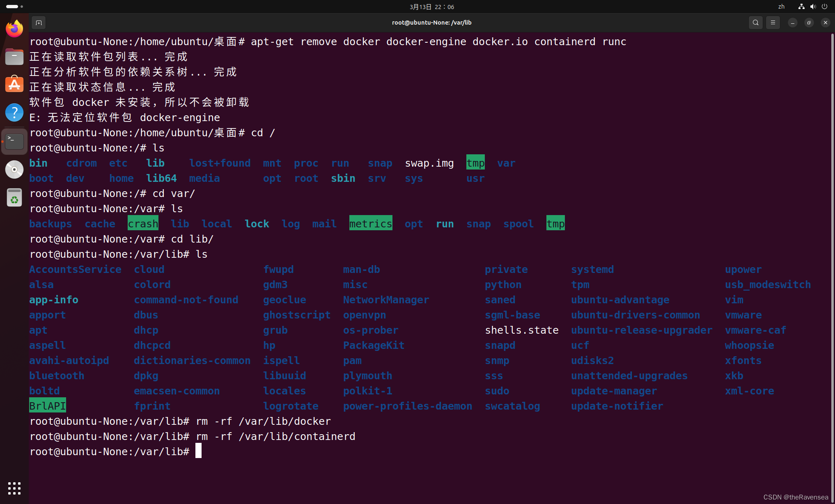Click the search icon in terminal toolbar
Screen dimensions: 835x504
755,23
